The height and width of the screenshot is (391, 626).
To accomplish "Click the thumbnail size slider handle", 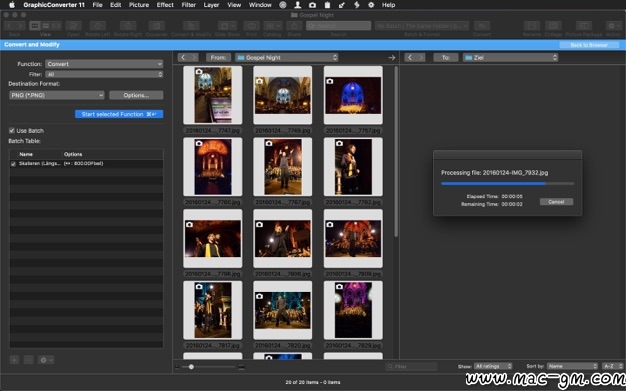I will coord(191,367).
